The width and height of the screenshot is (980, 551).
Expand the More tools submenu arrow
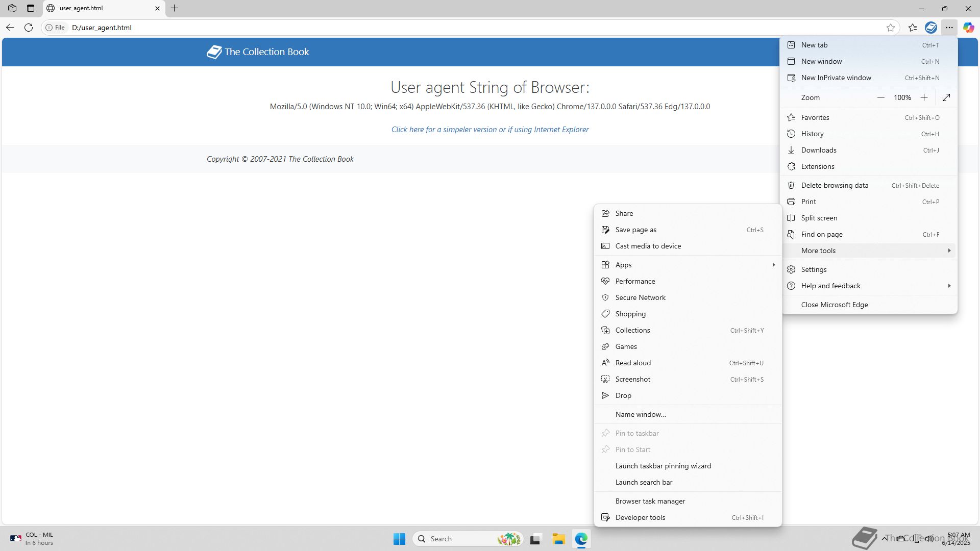pos(949,251)
